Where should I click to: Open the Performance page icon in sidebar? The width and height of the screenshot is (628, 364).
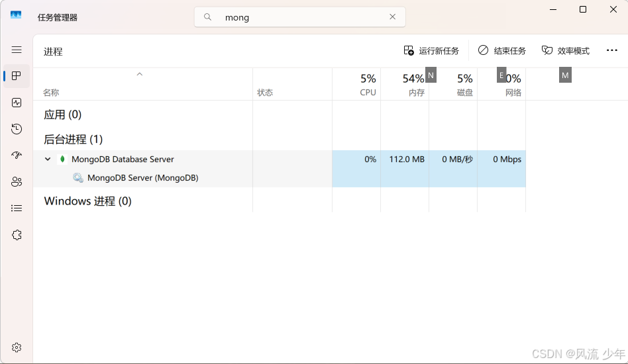click(x=17, y=103)
